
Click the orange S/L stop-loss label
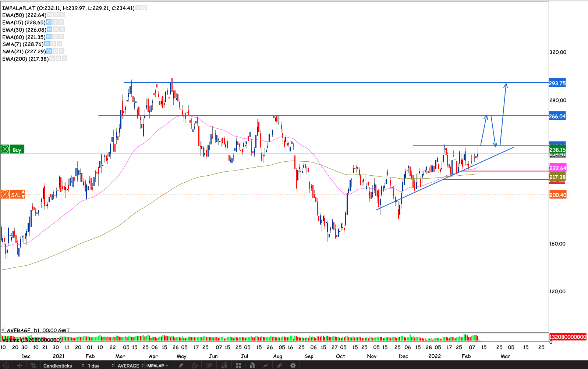(15, 195)
